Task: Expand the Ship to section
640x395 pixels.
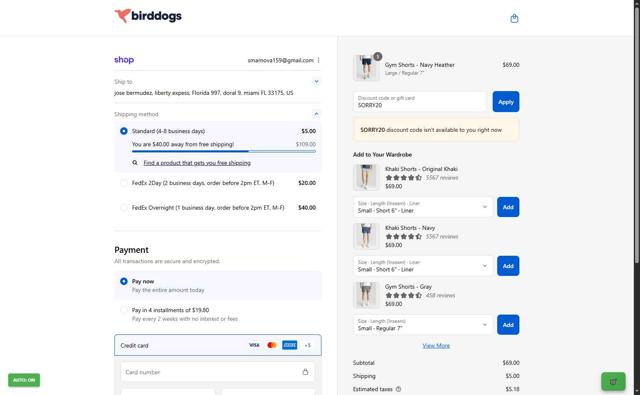Action: (x=316, y=82)
